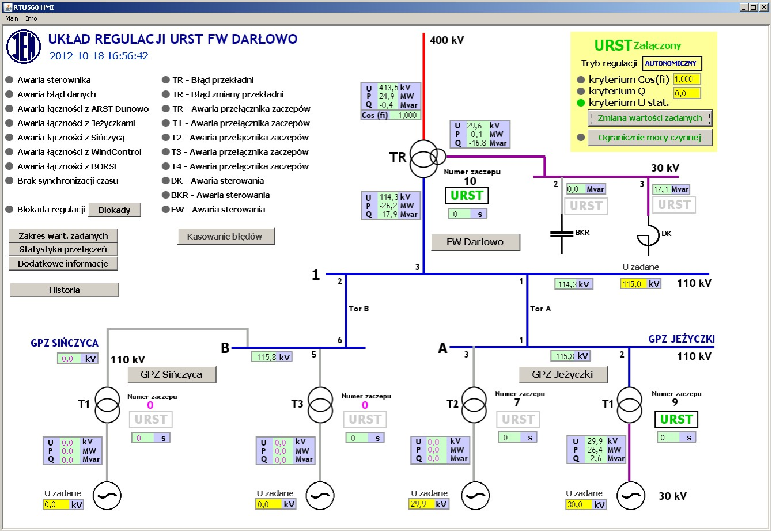Click the TR - Błąd przekładni indicator

(x=166, y=80)
